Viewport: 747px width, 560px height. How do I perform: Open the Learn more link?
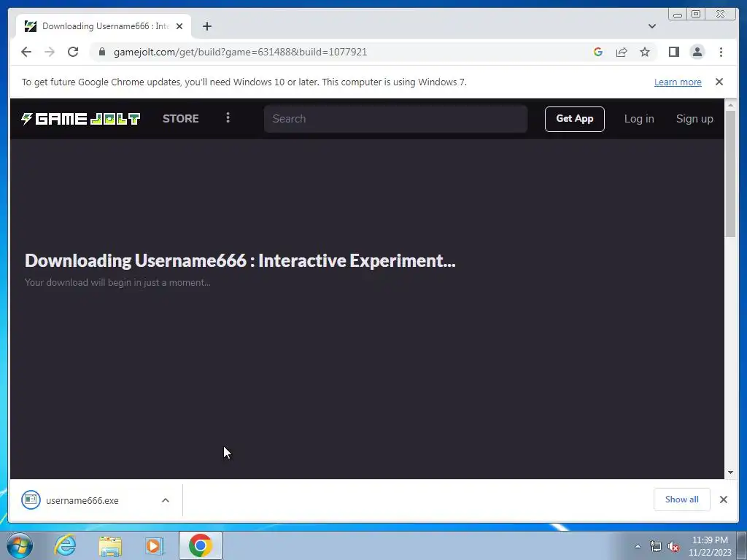click(x=678, y=82)
